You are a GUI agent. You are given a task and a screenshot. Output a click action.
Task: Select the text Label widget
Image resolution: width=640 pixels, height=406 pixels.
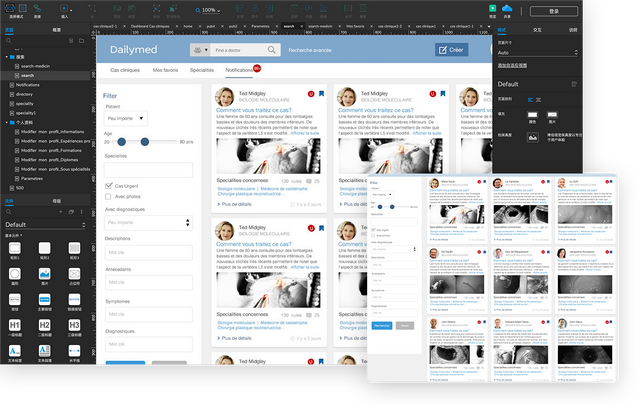click(15, 351)
